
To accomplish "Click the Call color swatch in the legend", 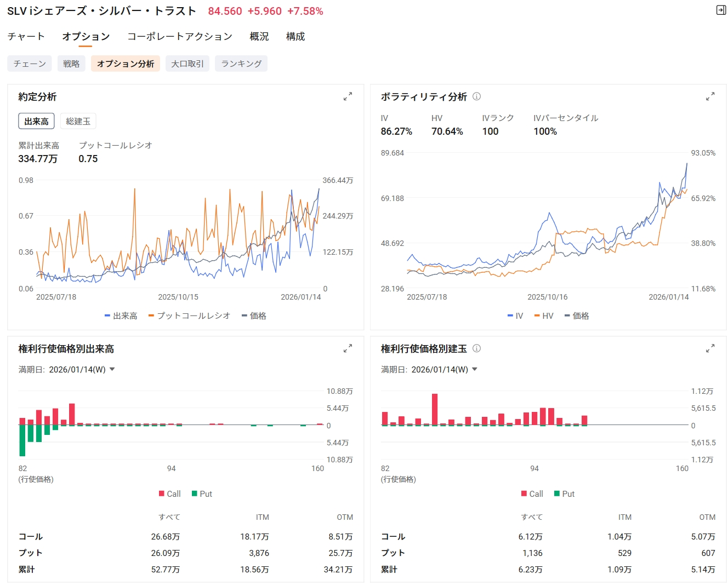I will [161, 494].
